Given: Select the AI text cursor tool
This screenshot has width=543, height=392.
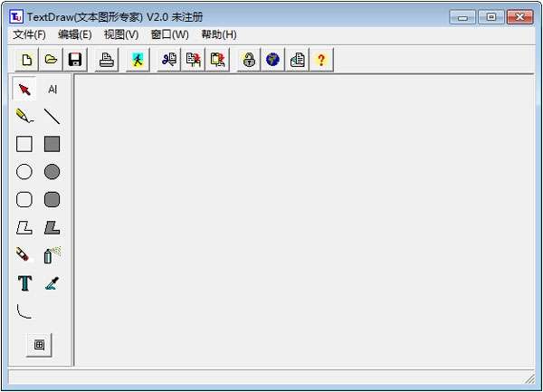Looking at the screenshot, I should [x=52, y=89].
